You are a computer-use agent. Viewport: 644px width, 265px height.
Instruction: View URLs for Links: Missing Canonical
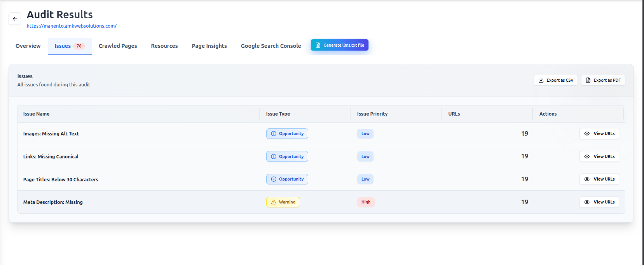click(x=599, y=156)
